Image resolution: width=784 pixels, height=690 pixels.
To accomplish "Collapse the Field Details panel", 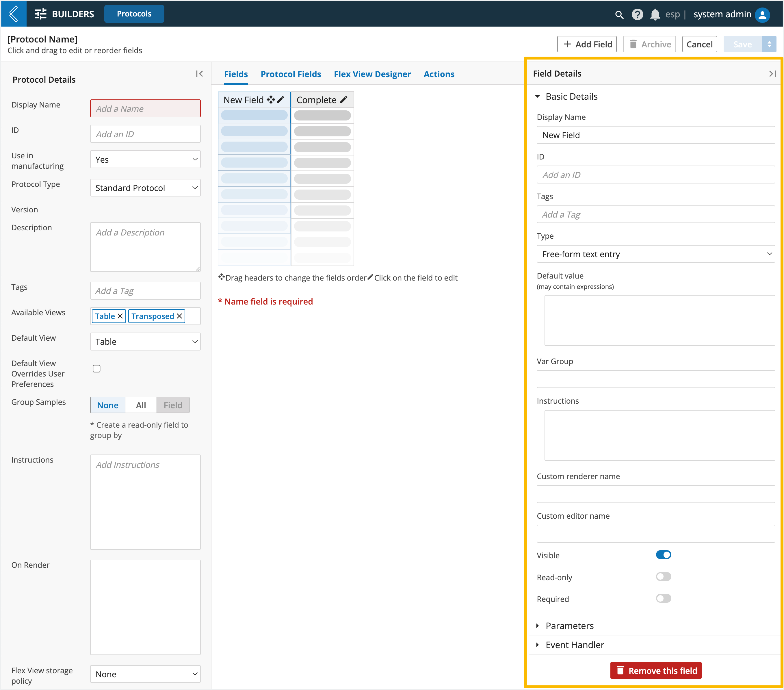I will (772, 74).
